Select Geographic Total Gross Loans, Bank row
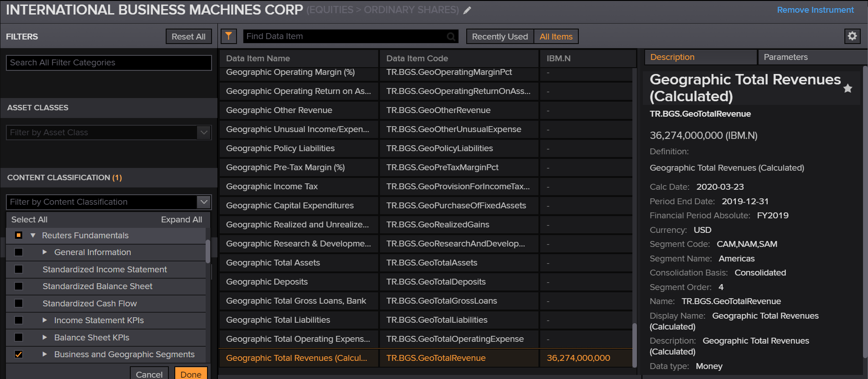Viewport: 868px width, 379px height. point(426,301)
